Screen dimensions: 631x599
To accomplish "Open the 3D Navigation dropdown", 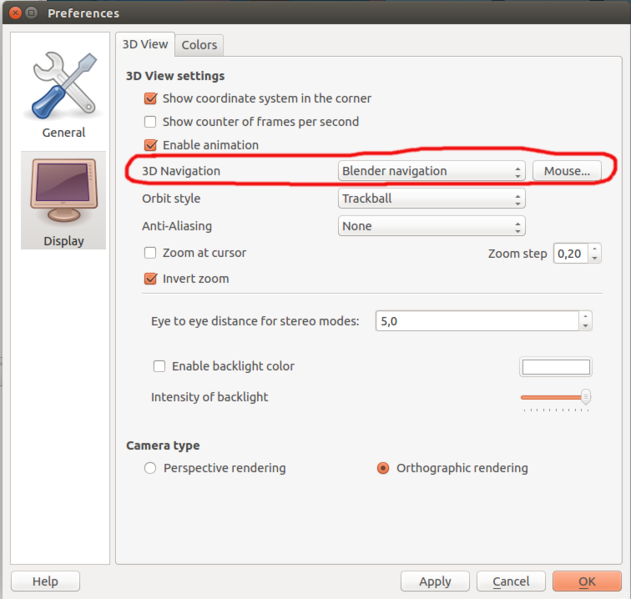I will [431, 171].
